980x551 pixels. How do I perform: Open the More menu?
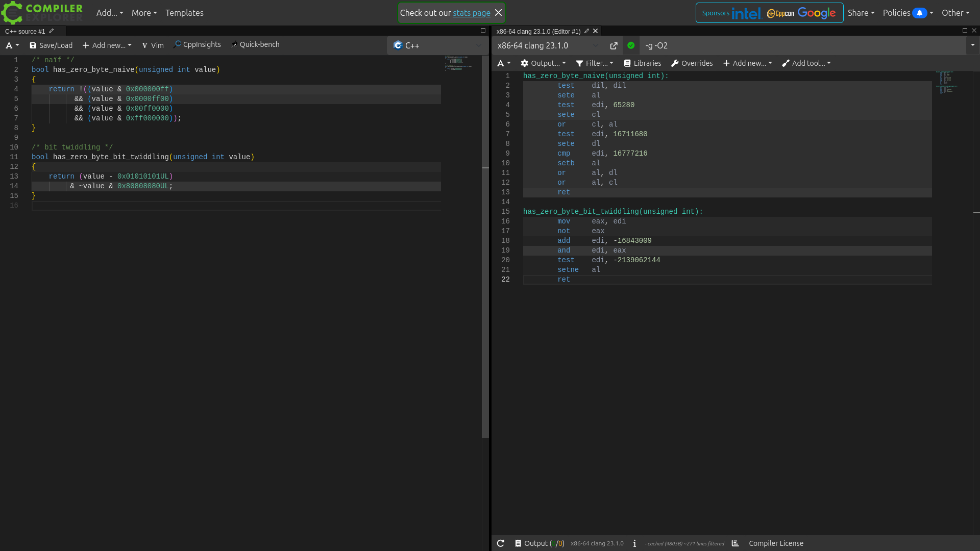click(x=144, y=13)
